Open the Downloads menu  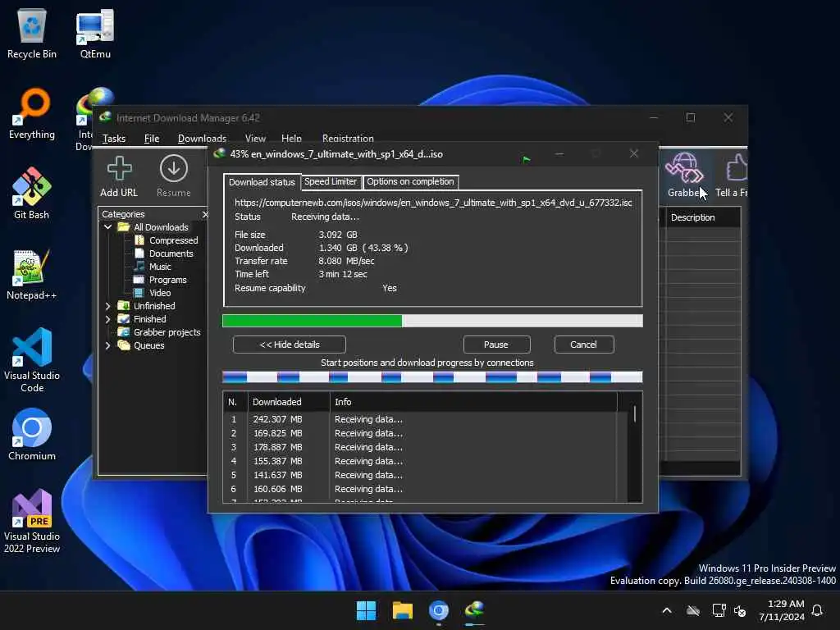(202, 138)
